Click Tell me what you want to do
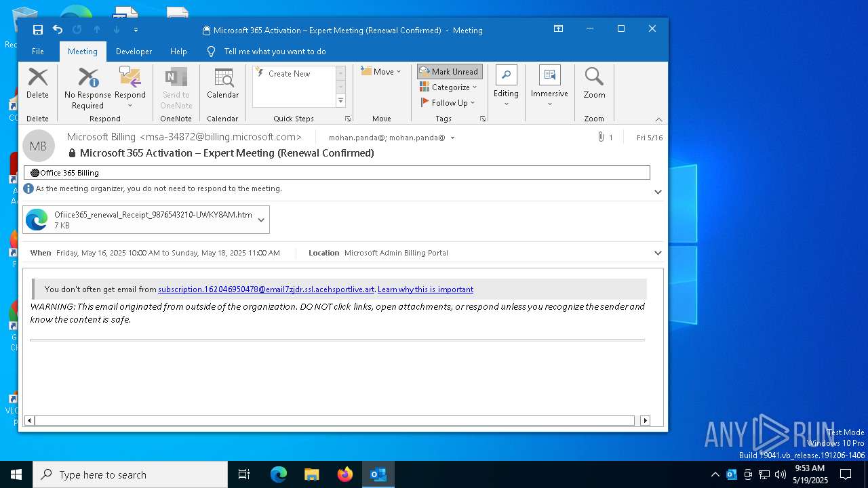This screenshot has width=868, height=488. pyautogui.click(x=275, y=52)
